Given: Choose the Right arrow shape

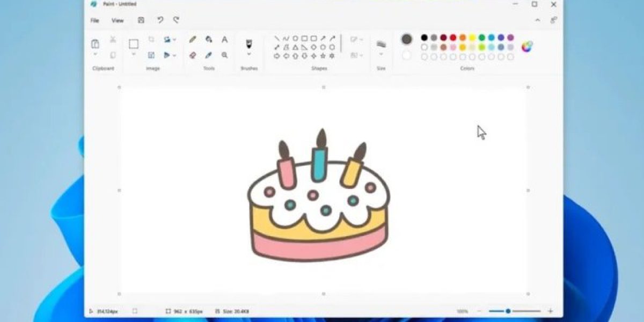Looking at the screenshot, I should (x=277, y=56).
